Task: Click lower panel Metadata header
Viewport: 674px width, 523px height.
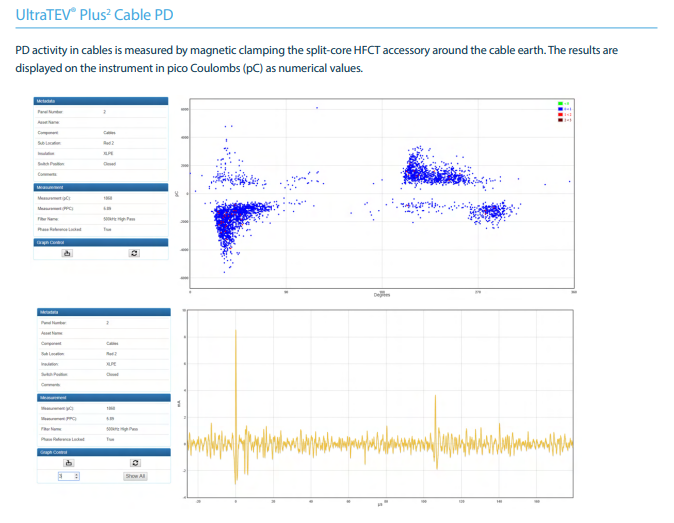Action: 104,312
